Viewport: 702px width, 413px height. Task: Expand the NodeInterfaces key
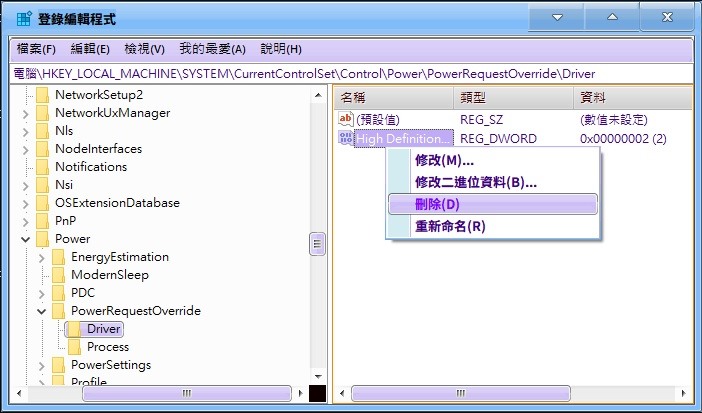[26, 150]
